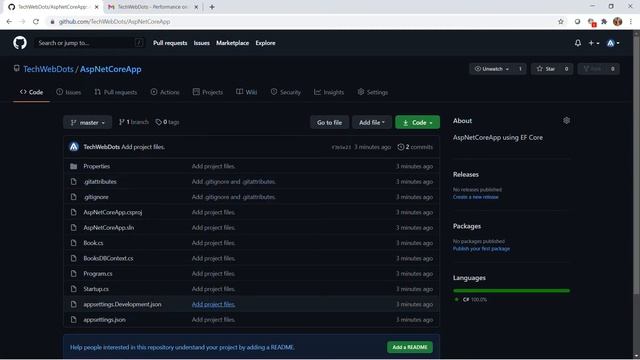
Task: Click file icon next to .gitignore
Action: tap(73, 197)
